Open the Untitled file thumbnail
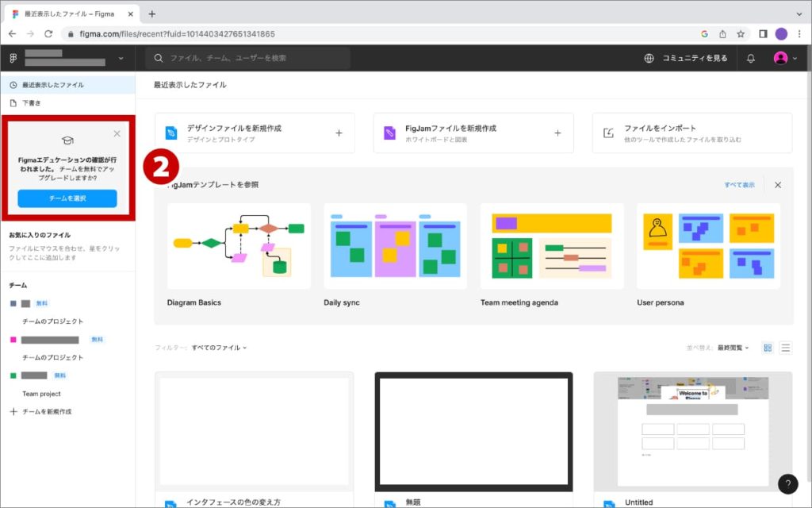 [693, 431]
